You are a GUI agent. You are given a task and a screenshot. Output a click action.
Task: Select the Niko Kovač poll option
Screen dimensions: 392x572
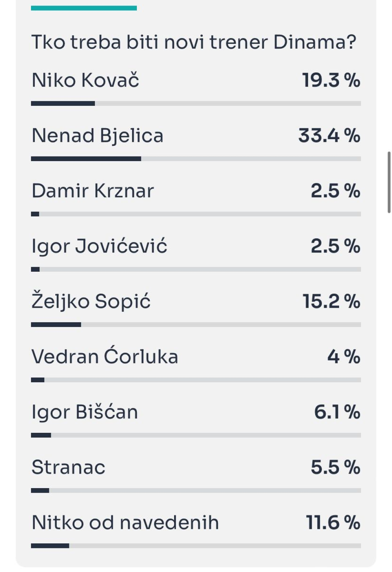[85, 80]
